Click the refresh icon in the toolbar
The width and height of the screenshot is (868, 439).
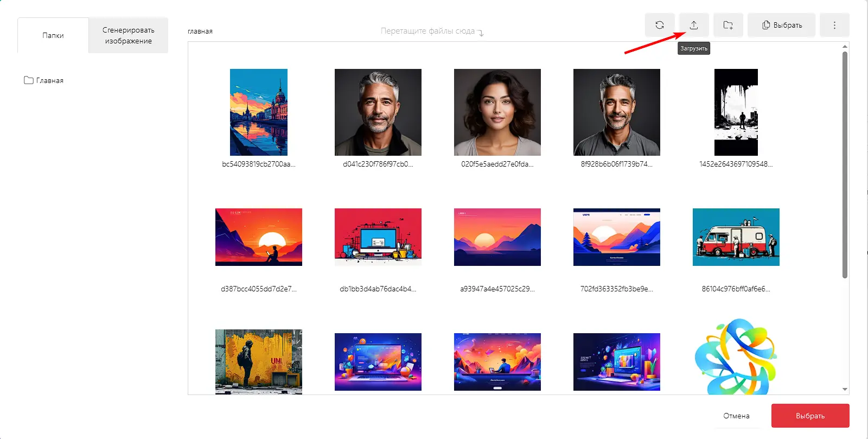(x=660, y=25)
